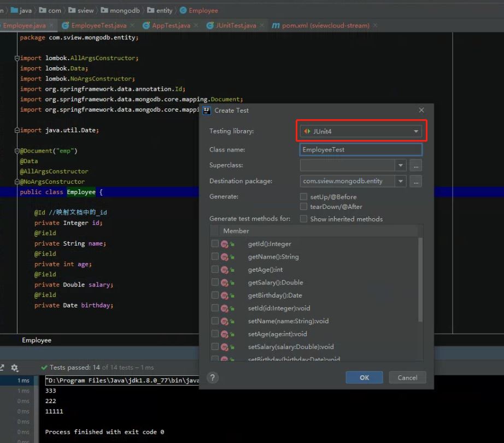
Task: Click the com folder breadcrumb
Action: point(50,10)
